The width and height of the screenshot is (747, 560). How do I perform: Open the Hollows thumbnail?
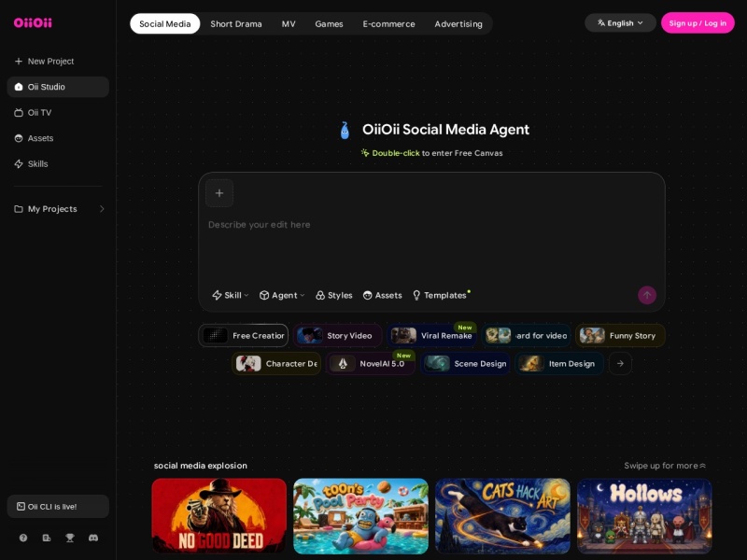pyautogui.click(x=644, y=516)
